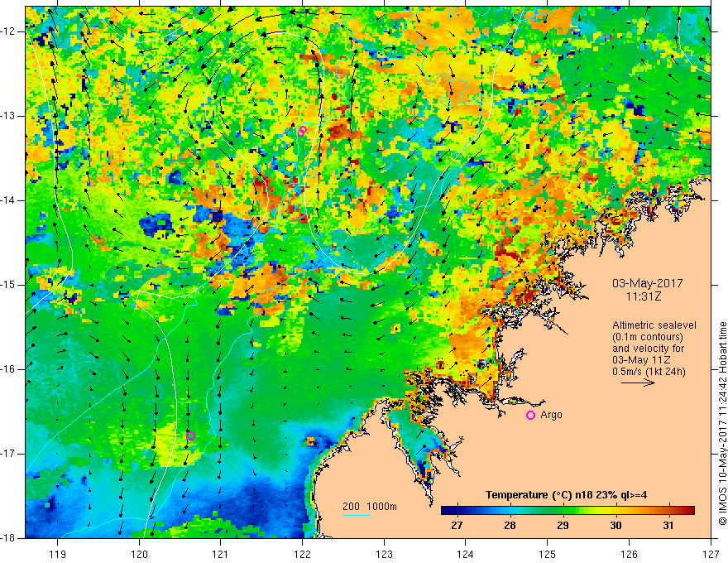Click the '03-May-2017' date text
Image resolution: width=728 pixels, height=563 pixels.
click(647, 283)
